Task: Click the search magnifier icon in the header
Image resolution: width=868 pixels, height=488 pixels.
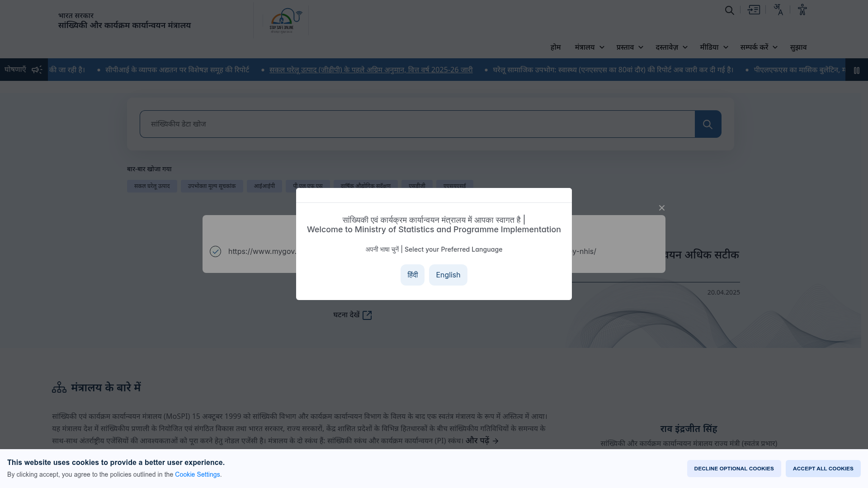Action: pos(729,10)
